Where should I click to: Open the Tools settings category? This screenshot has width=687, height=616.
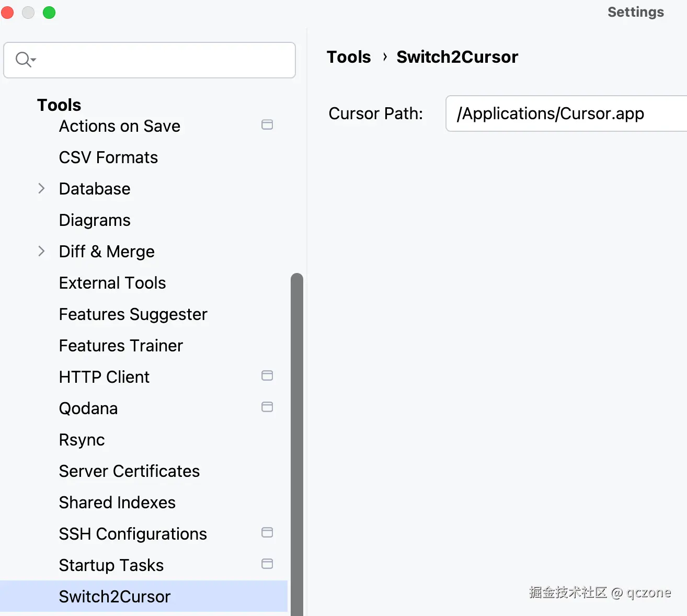(59, 105)
